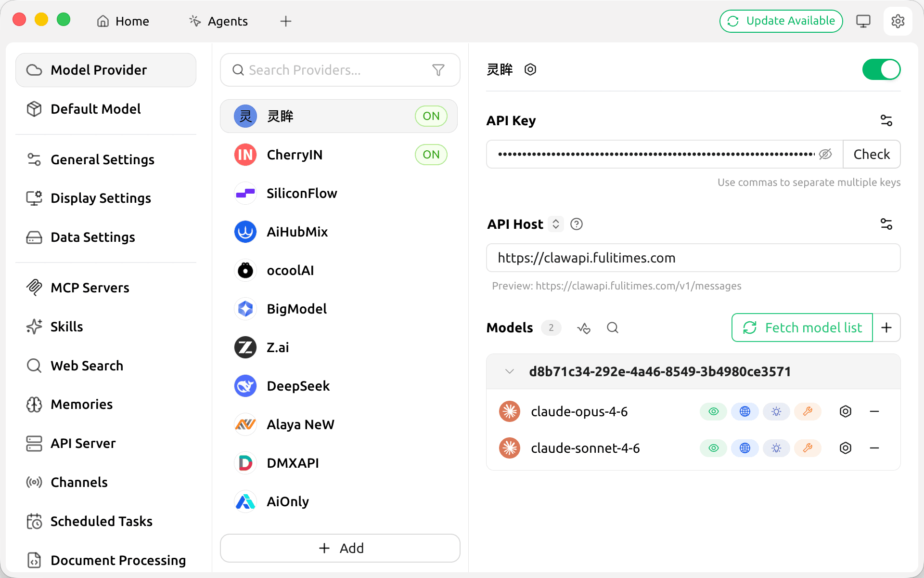
Task: Click the reasoning badge for claude-opus-4-6
Action: pos(776,411)
